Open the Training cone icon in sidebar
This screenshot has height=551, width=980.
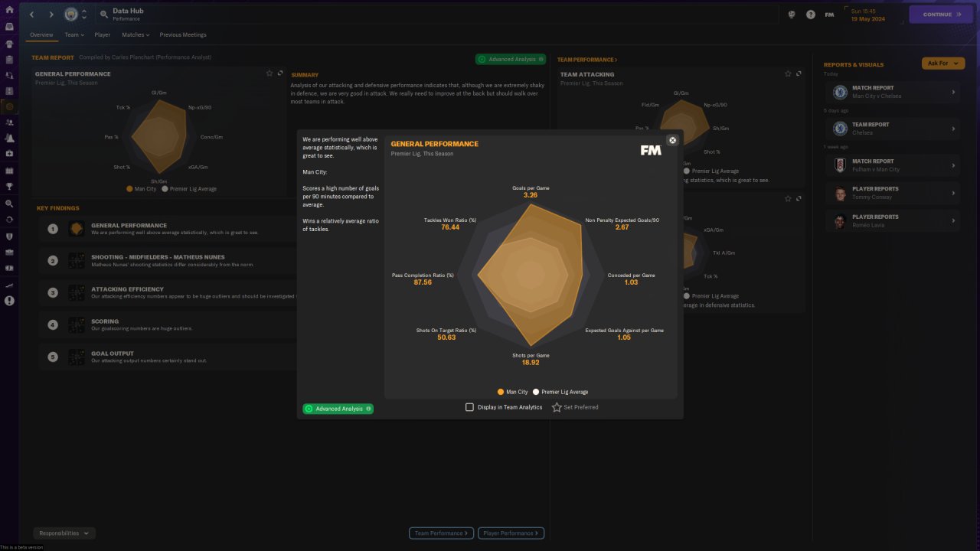tap(9, 139)
